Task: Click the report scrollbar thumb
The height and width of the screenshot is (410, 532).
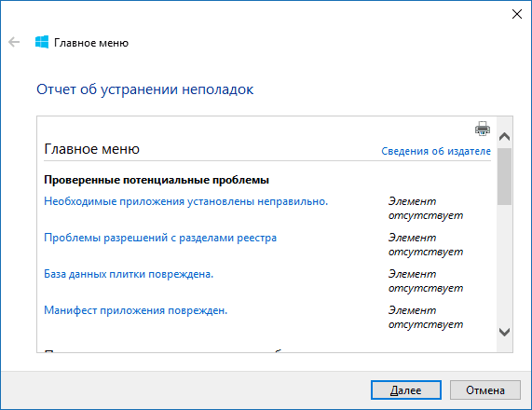Action: click(505, 176)
